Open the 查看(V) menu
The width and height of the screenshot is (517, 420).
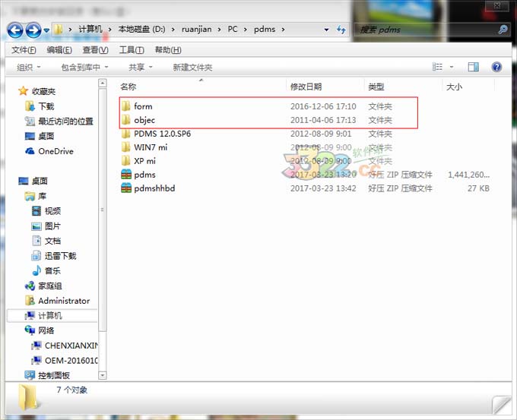click(95, 49)
